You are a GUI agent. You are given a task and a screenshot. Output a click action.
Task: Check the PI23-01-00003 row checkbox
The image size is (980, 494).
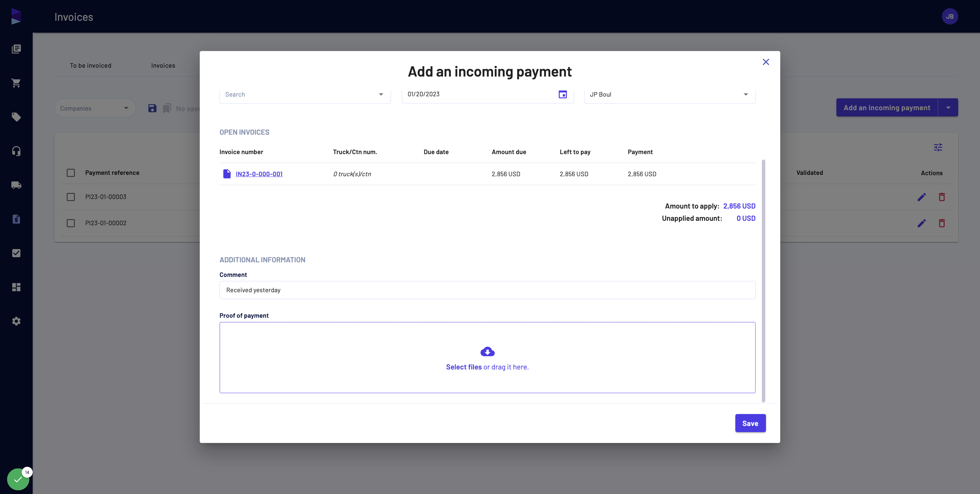(71, 197)
